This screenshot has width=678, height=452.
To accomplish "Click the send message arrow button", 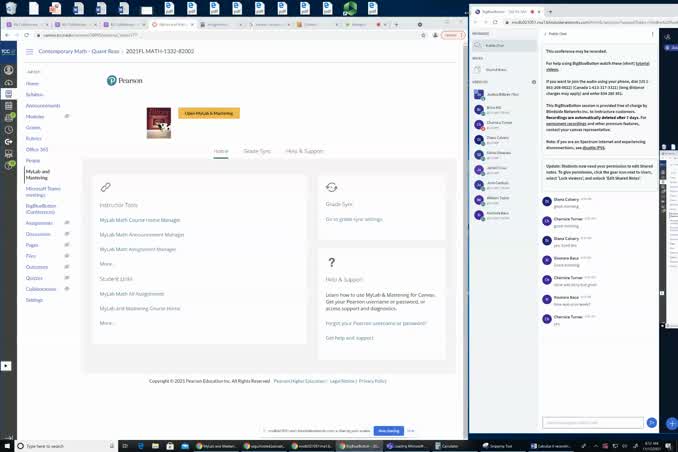I will 652,423.
